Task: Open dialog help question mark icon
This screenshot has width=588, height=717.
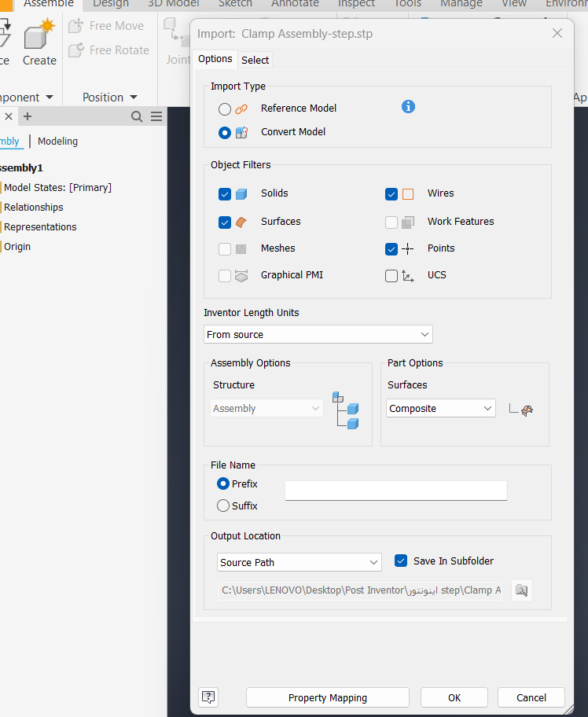Action: 208,697
